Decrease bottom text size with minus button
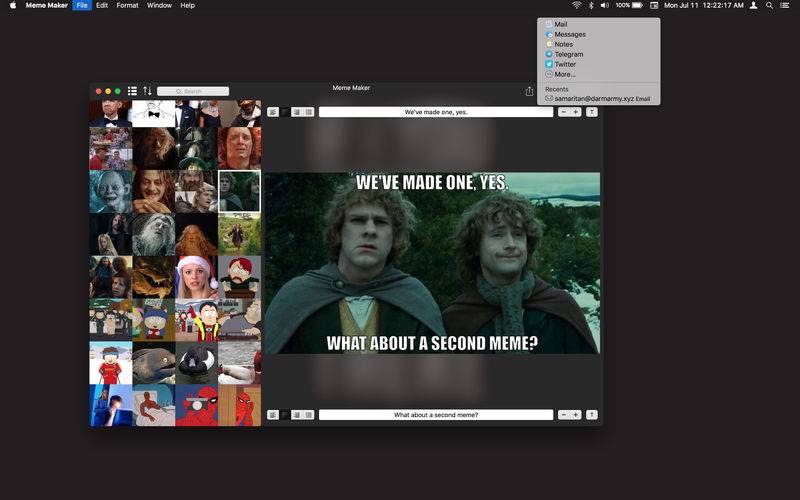 coord(563,415)
